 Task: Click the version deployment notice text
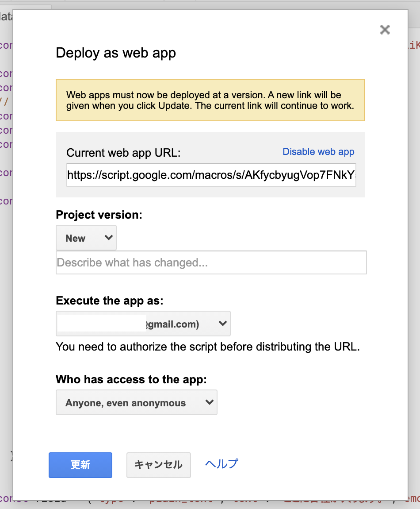point(210,100)
